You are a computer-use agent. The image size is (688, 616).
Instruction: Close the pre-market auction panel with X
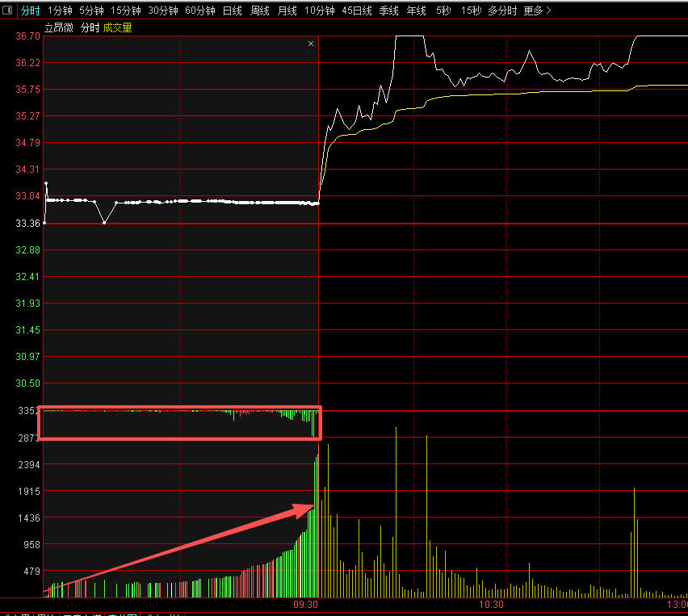coord(311,44)
